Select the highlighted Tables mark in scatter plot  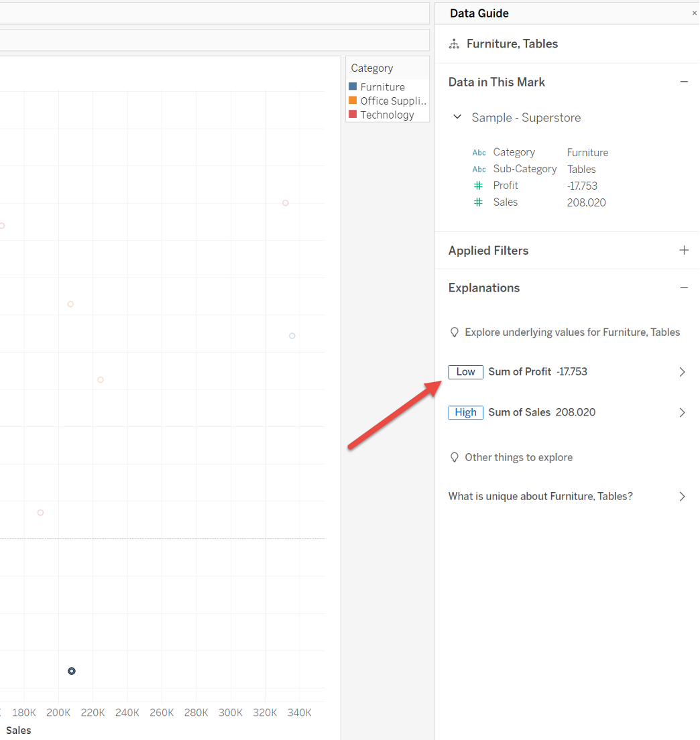[x=72, y=671]
